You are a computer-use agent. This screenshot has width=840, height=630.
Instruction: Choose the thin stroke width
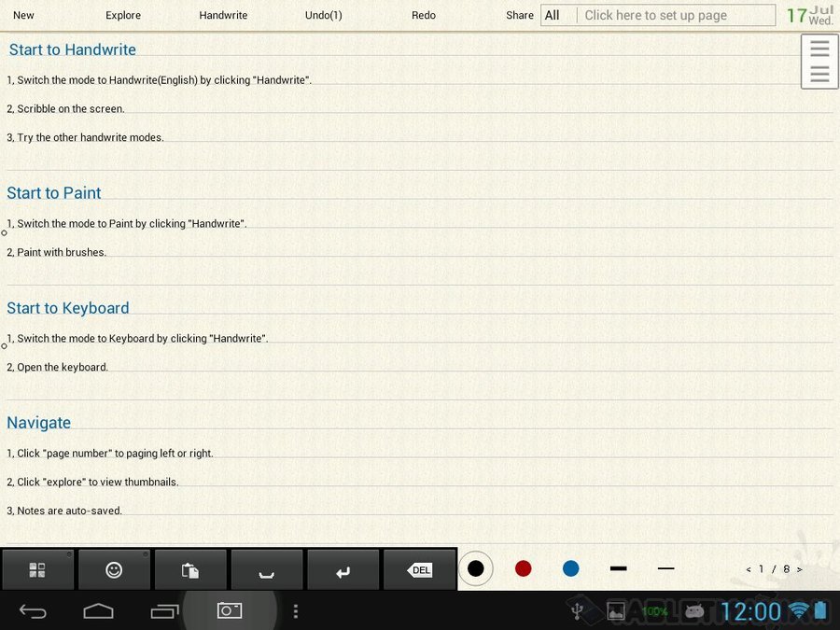pyautogui.click(x=665, y=568)
